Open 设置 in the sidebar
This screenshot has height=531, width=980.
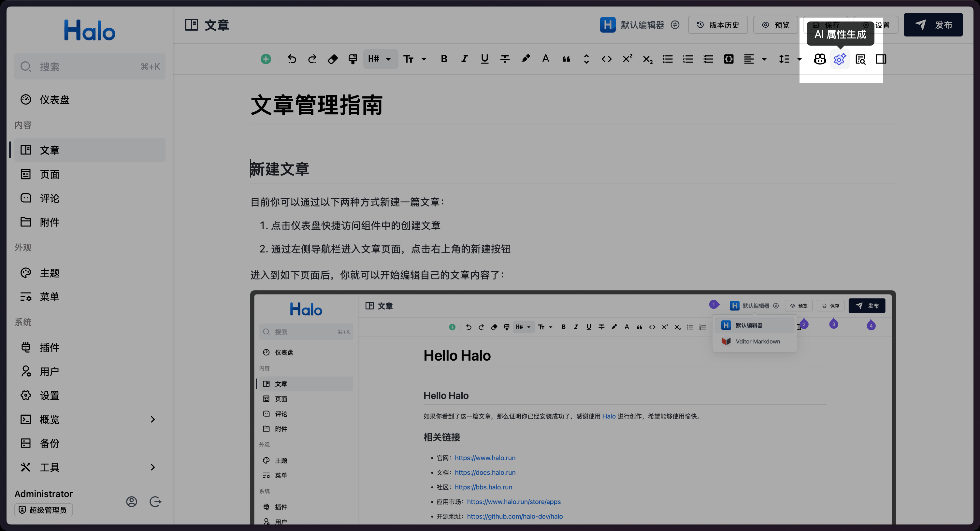[90, 395]
